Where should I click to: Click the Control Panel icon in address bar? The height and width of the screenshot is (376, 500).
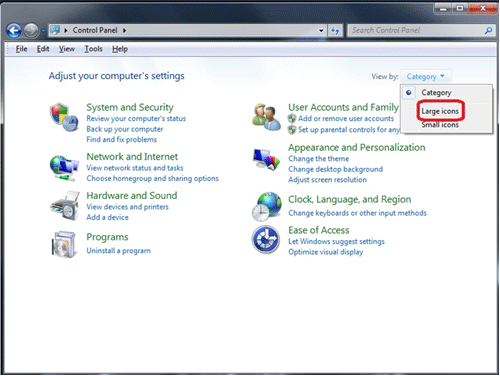click(55, 30)
